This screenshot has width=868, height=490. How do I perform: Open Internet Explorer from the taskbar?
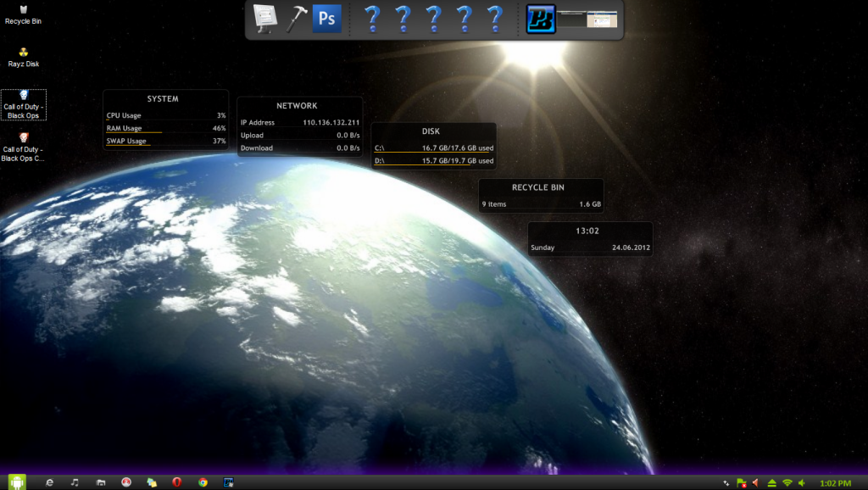tap(49, 482)
